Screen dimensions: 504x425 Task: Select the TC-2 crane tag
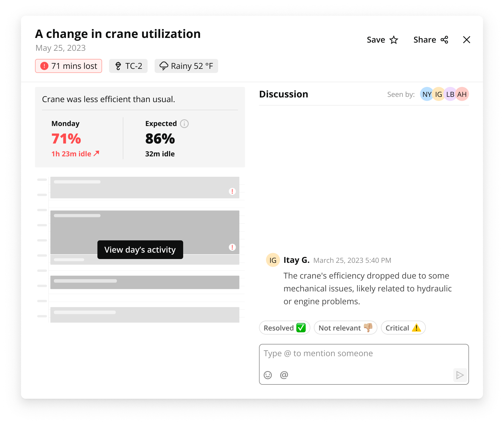pos(128,66)
